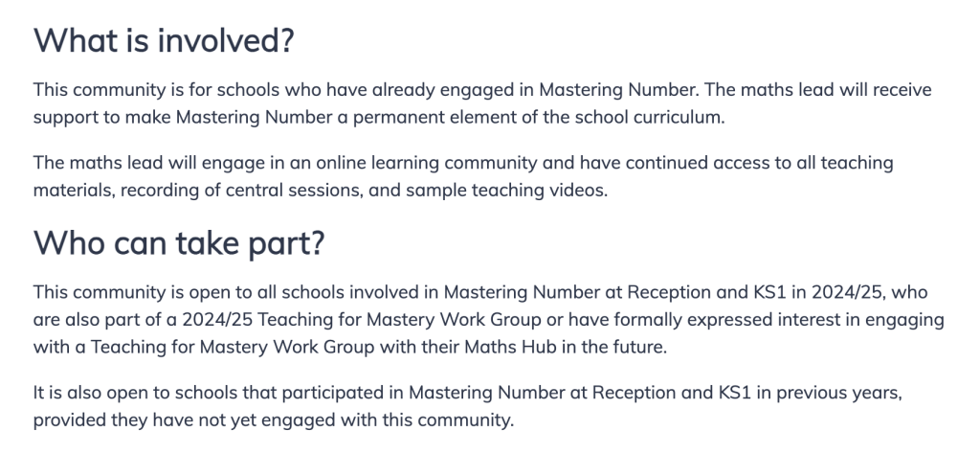Screen dimensions: 980x454
Task: Click the words 'previous years' in last paragraph
Action: (839, 394)
